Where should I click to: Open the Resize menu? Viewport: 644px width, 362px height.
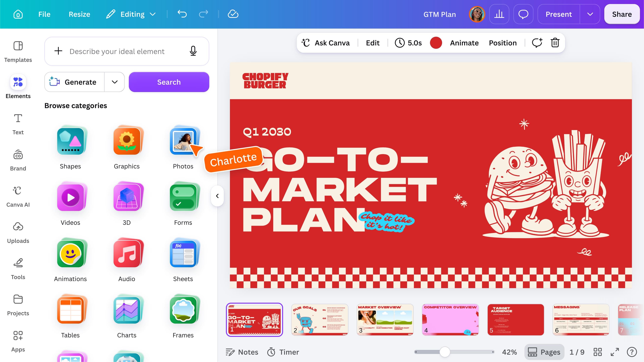point(79,14)
